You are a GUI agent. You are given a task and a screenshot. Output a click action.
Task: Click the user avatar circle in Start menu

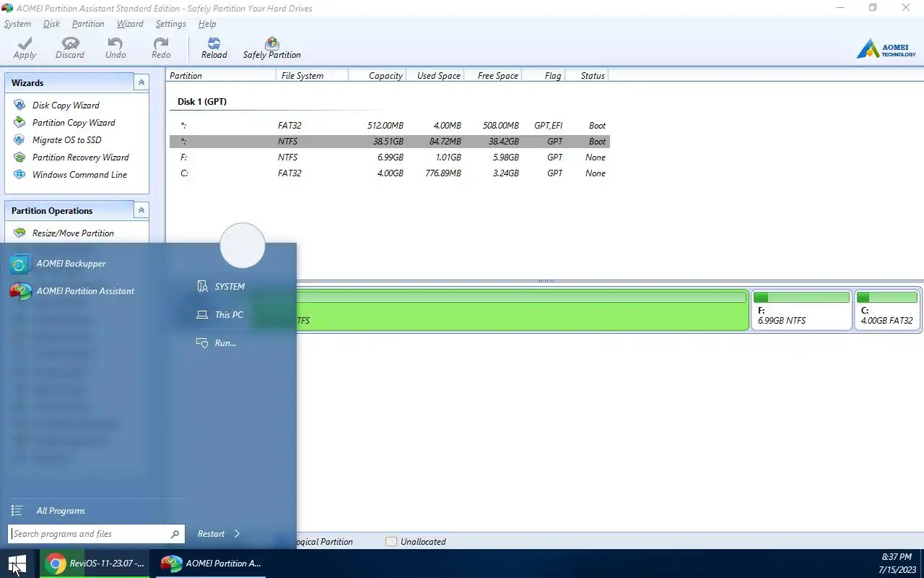[243, 246]
